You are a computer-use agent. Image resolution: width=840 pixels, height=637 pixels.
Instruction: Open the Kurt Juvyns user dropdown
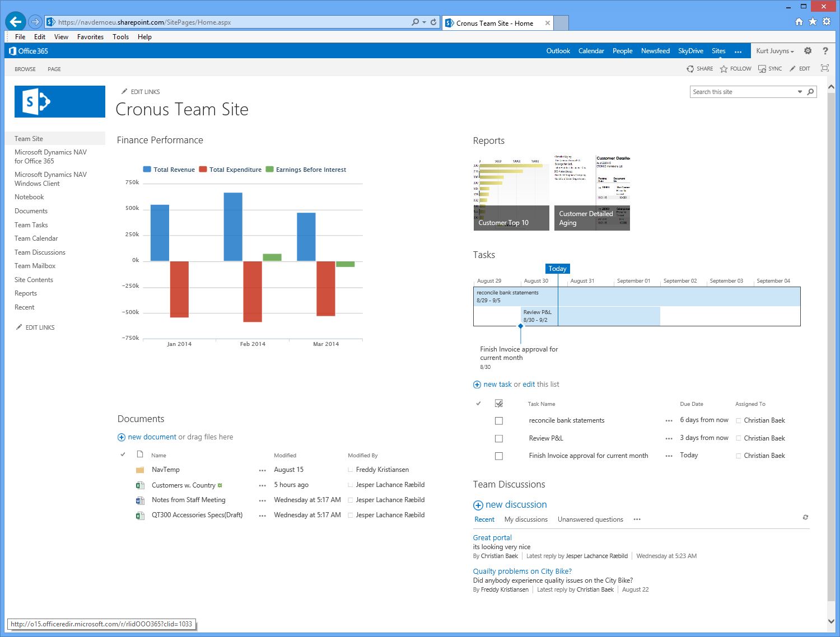point(775,51)
